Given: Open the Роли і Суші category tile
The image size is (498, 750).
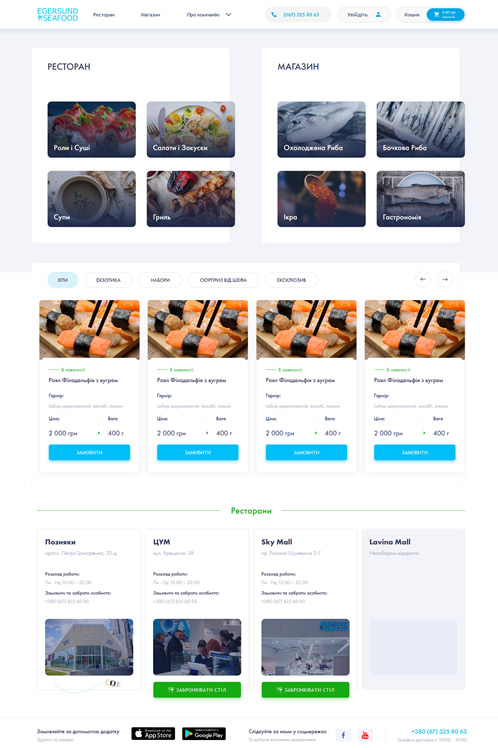Looking at the screenshot, I should point(91,129).
